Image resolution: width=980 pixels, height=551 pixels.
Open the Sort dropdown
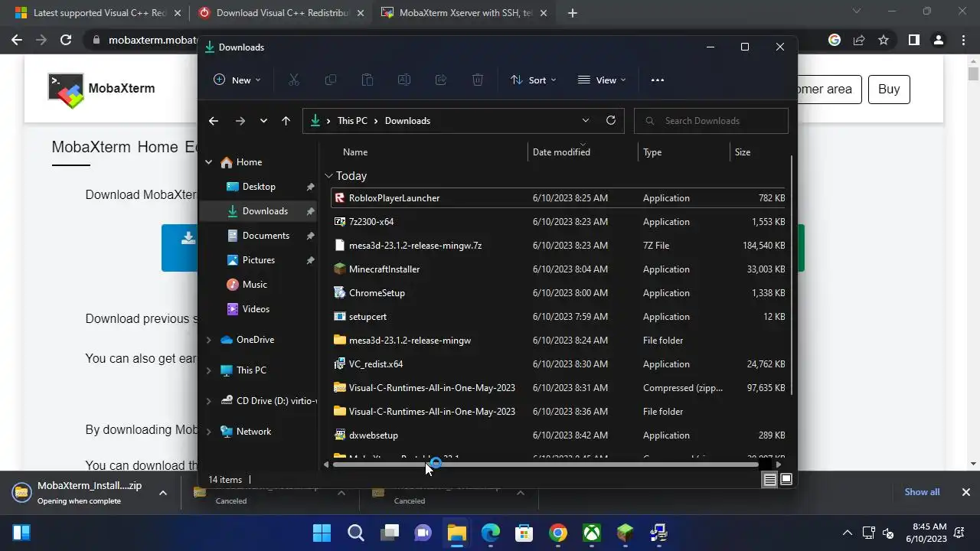pyautogui.click(x=534, y=80)
